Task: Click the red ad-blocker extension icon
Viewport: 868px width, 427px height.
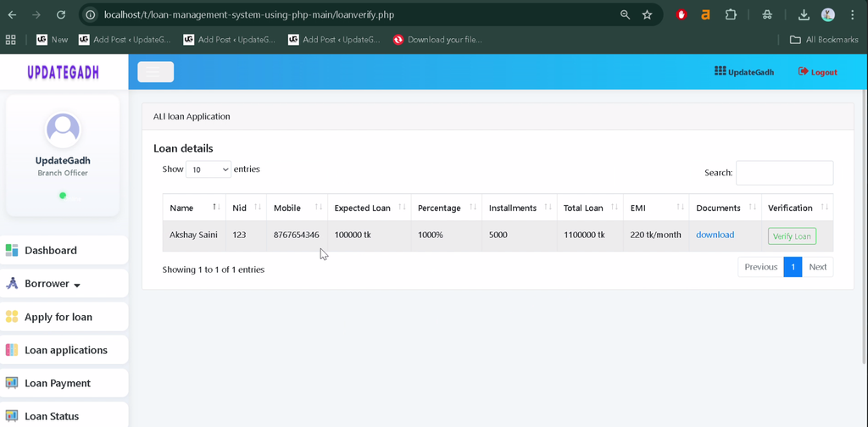Action: (682, 15)
